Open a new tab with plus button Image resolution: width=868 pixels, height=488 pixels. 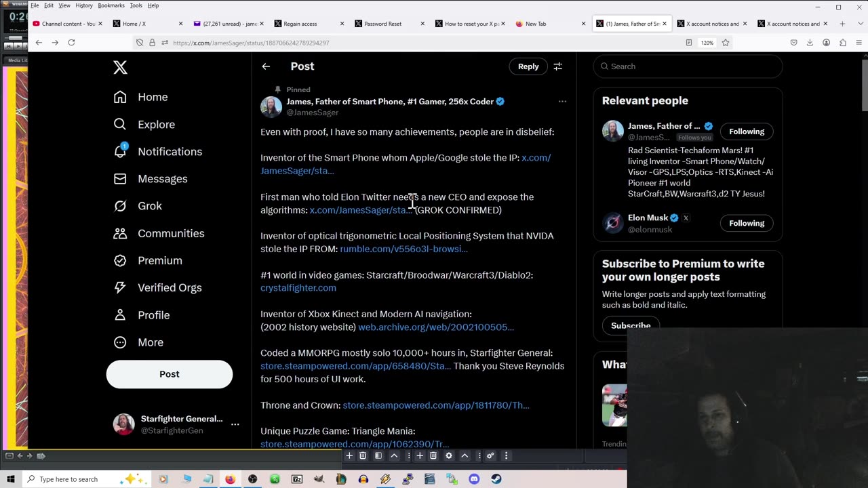(x=842, y=24)
